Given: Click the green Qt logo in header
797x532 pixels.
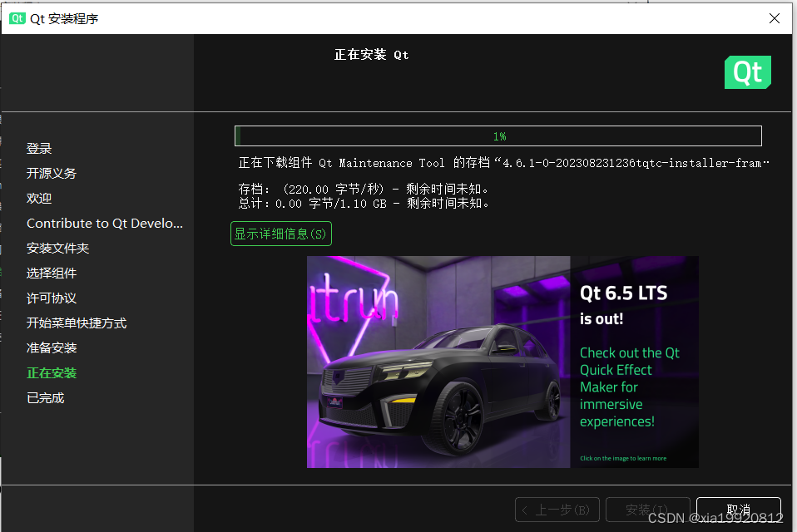Looking at the screenshot, I should (x=747, y=72).
